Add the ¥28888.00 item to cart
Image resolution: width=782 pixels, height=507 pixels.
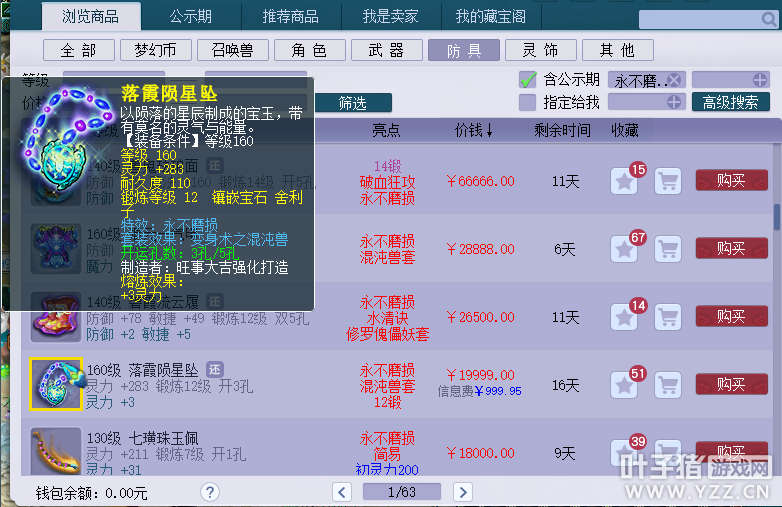(668, 249)
